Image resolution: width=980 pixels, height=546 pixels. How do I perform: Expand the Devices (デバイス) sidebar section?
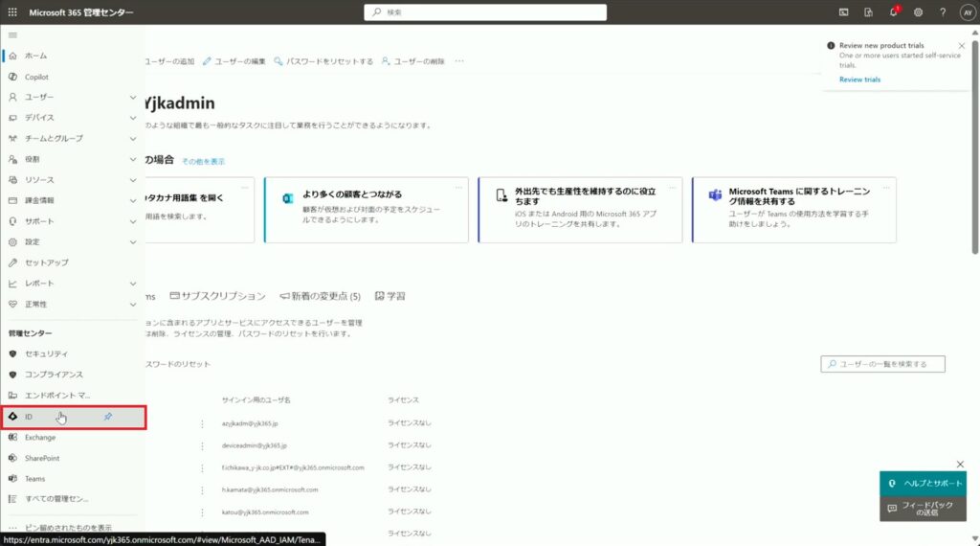pos(132,118)
